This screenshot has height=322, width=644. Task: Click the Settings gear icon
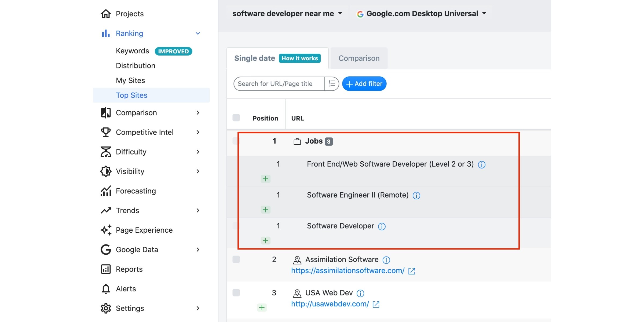click(106, 308)
